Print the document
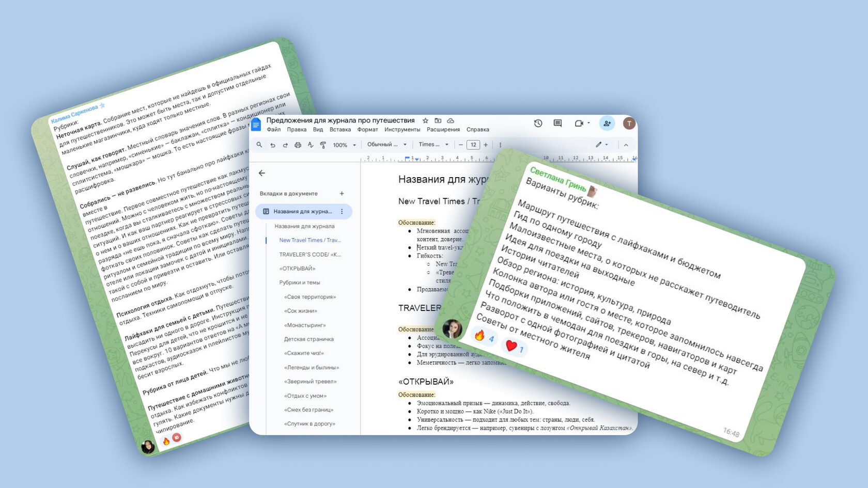868x488 pixels. click(x=298, y=145)
